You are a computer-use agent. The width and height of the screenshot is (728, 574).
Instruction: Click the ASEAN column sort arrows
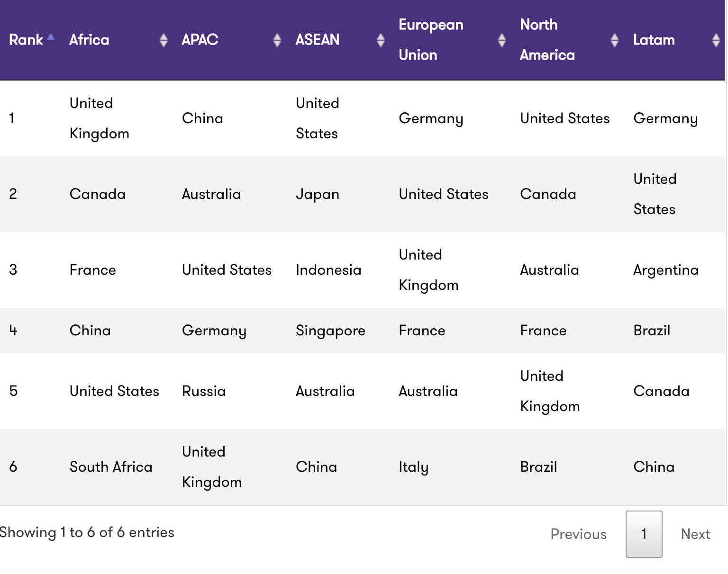coord(381,40)
